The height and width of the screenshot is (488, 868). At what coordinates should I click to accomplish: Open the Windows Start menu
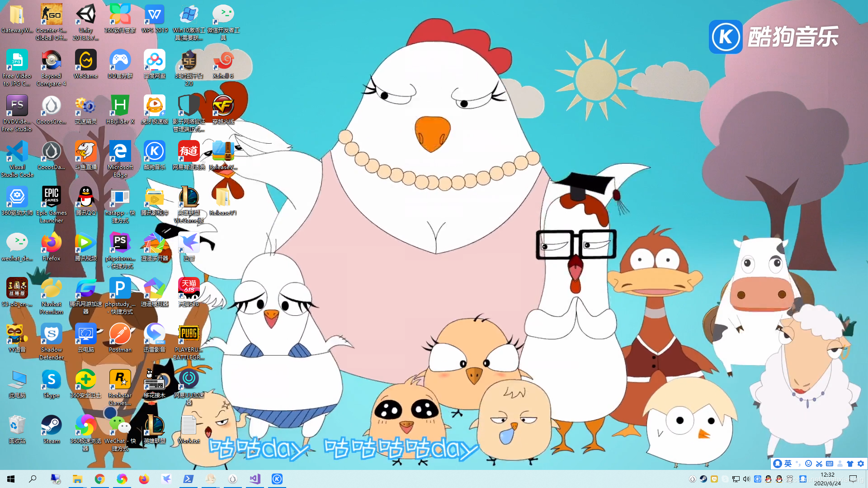[11, 479]
